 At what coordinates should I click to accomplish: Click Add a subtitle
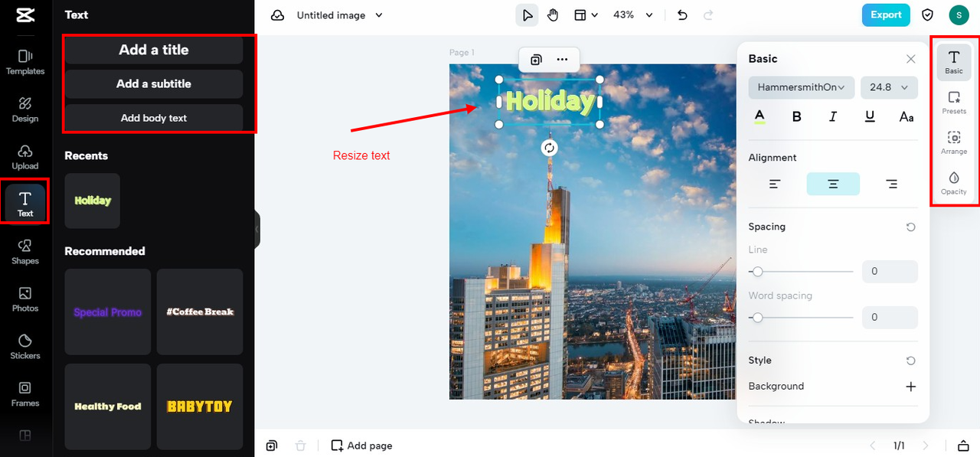coord(154,84)
